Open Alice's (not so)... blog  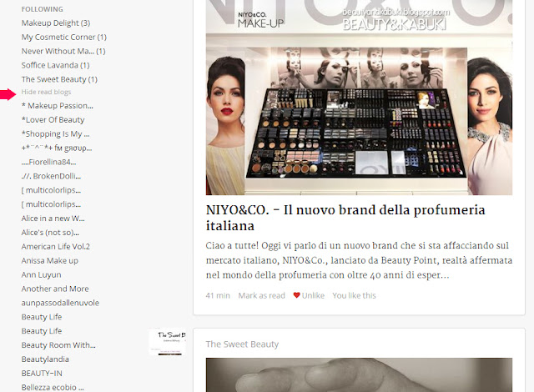coord(50,233)
